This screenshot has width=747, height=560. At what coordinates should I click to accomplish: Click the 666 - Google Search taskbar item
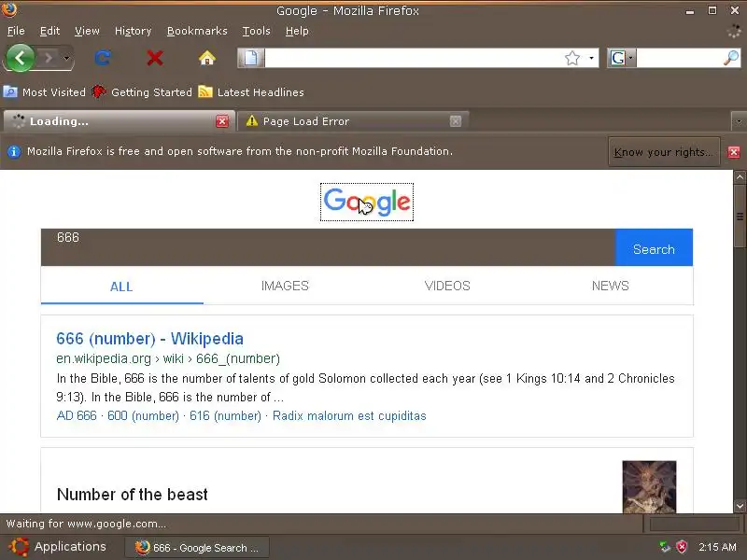[197, 548]
